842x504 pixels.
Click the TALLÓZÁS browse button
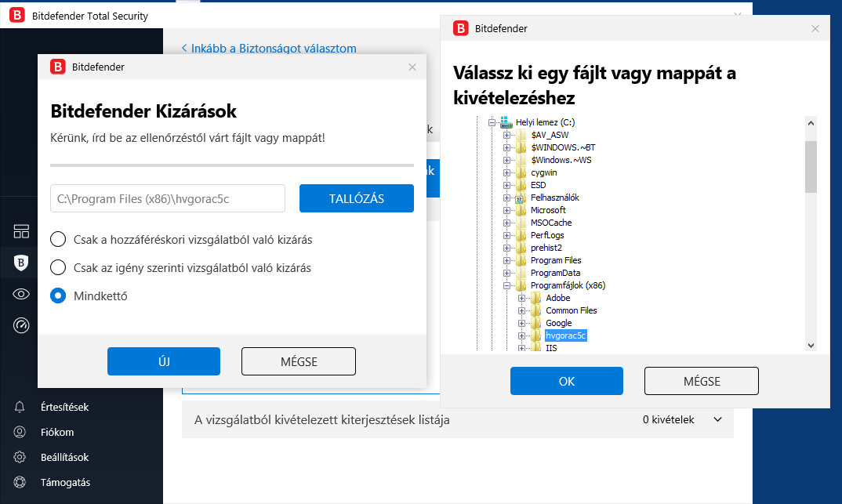(357, 198)
